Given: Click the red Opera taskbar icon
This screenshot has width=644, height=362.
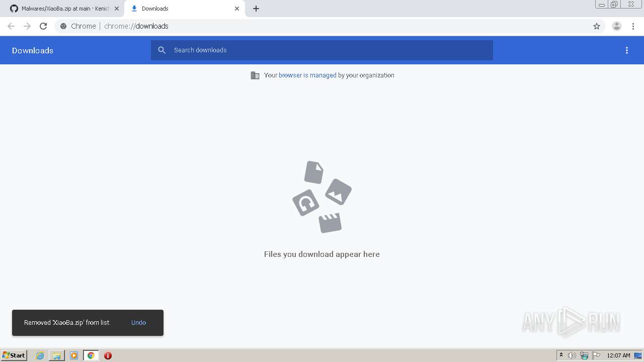Looking at the screenshot, I should point(108,355).
